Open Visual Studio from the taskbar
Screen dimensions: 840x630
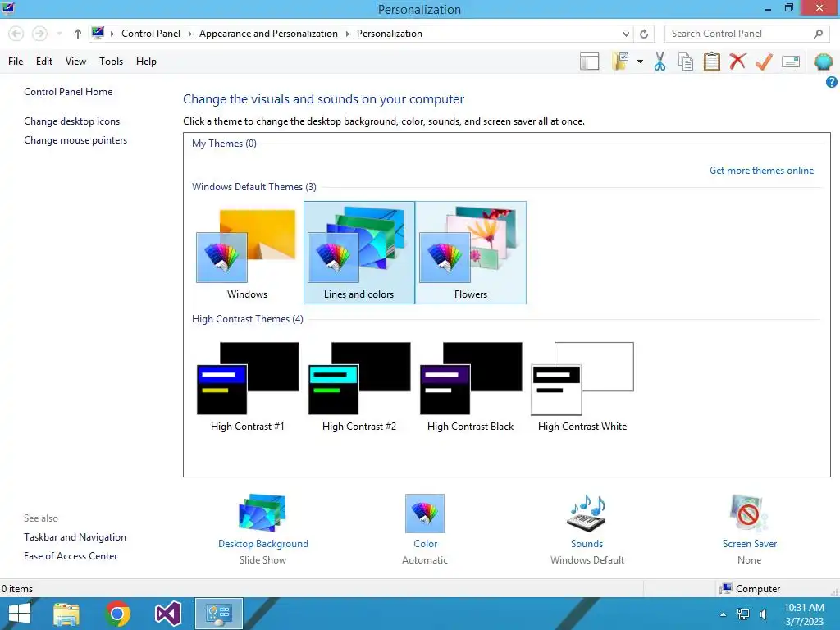click(167, 614)
